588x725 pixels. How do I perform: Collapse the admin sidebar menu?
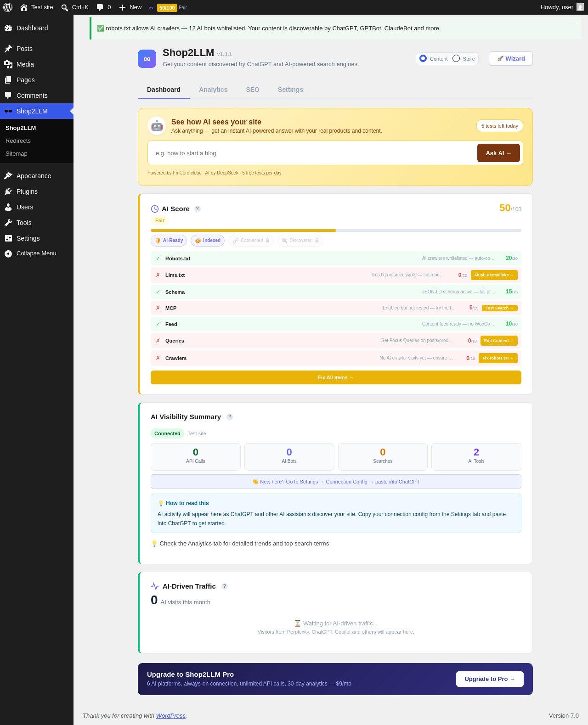tap(37, 253)
